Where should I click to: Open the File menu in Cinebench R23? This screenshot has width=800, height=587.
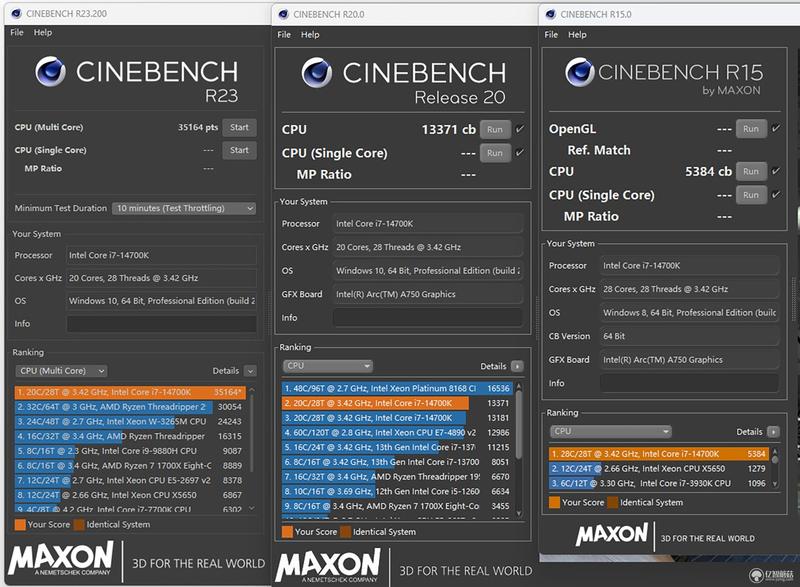[17, 32]
